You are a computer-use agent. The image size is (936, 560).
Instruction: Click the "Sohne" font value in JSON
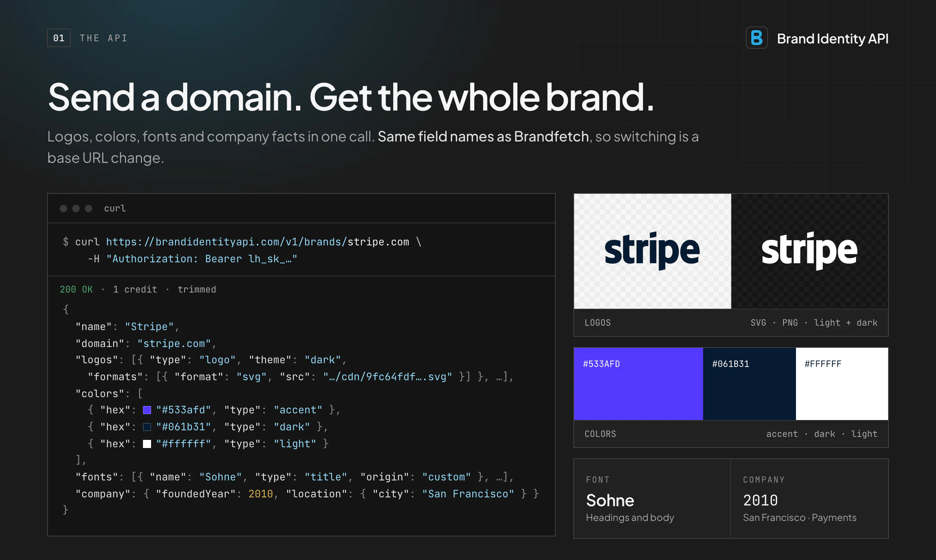[x=220, y=477]
